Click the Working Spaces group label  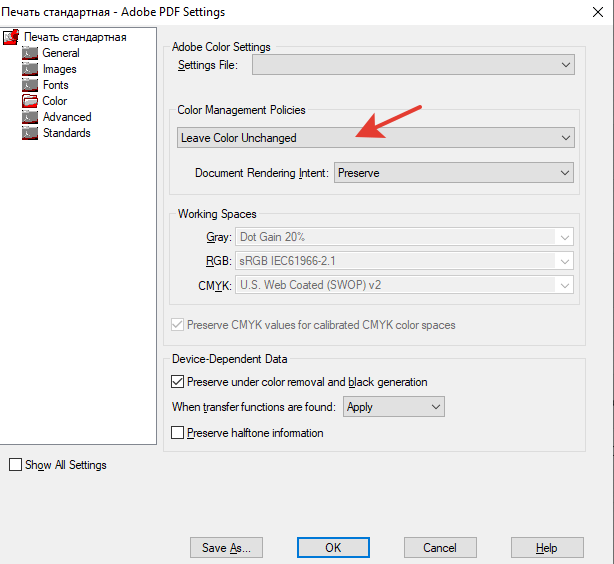tap(217, 214)
